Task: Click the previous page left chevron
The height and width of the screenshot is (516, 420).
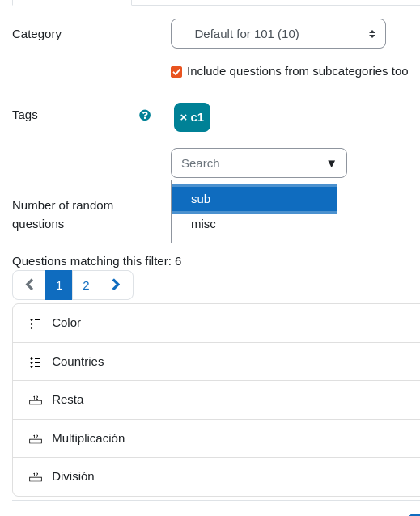Action: (29, 285)
